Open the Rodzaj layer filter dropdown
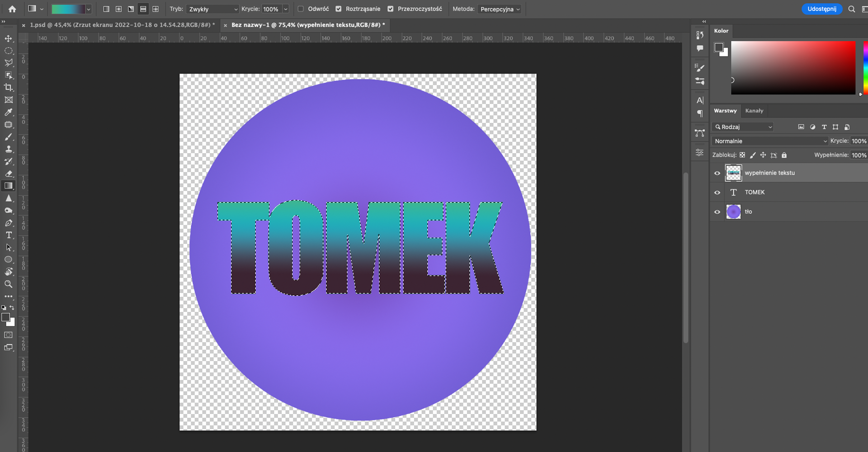This screenshot has height=452, width=868. click(x=743, y=127)
